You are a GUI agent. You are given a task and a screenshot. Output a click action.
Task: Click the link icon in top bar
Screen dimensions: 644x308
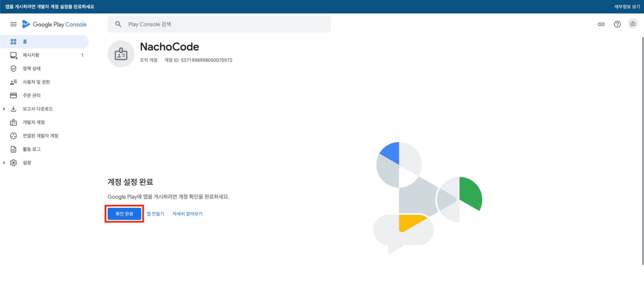click(601, 24)
